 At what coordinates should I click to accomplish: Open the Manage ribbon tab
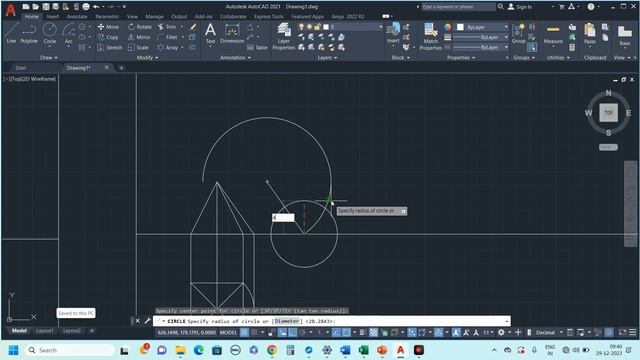coord(154,17)
